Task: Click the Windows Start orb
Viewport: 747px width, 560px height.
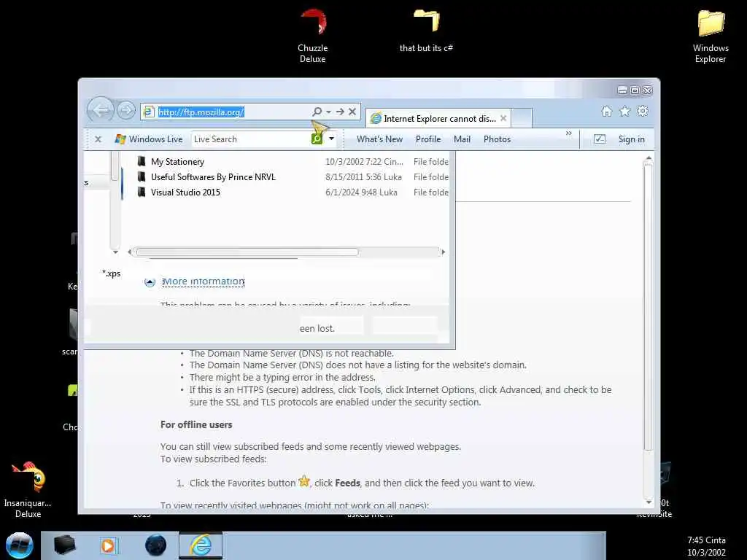Action: pos(20,545)
